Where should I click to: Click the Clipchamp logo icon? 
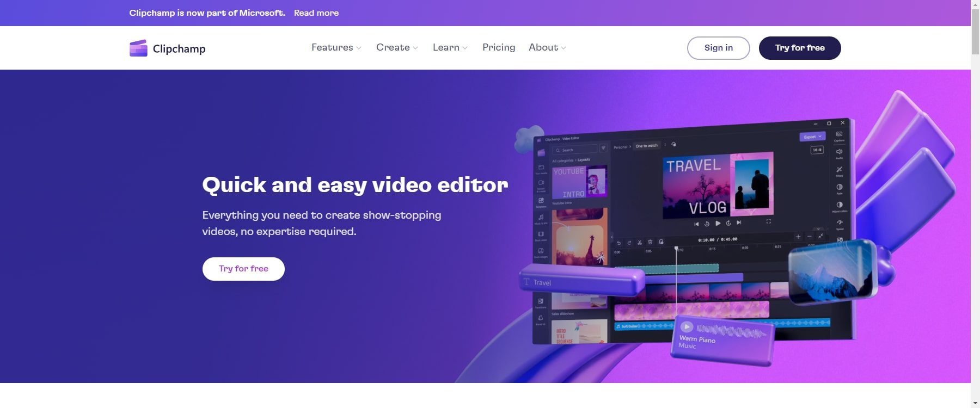[x=138, y=48]
